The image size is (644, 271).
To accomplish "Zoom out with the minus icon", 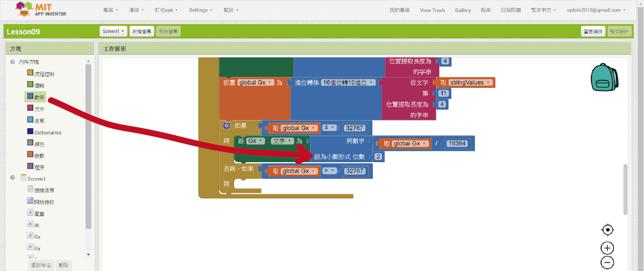I will point(607,262).
